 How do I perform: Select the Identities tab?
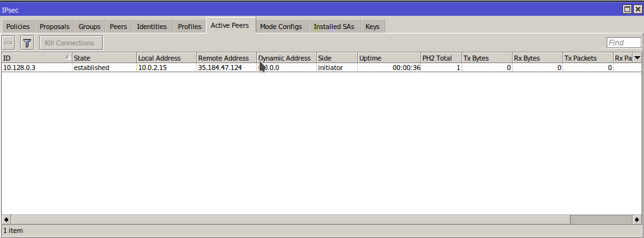click(x=152, y=27)
